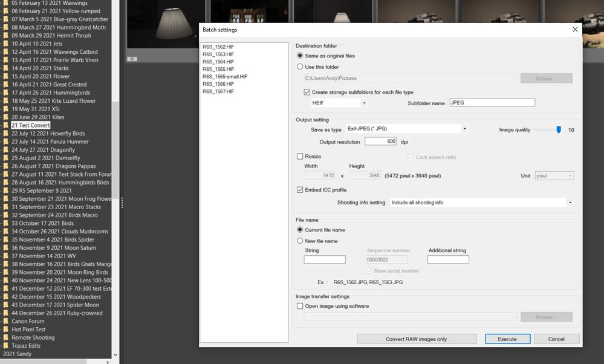Uncheck Embed ICC profile
Image resolution: width=604 pixels, height=364 pixels.
tap(300, 189)
